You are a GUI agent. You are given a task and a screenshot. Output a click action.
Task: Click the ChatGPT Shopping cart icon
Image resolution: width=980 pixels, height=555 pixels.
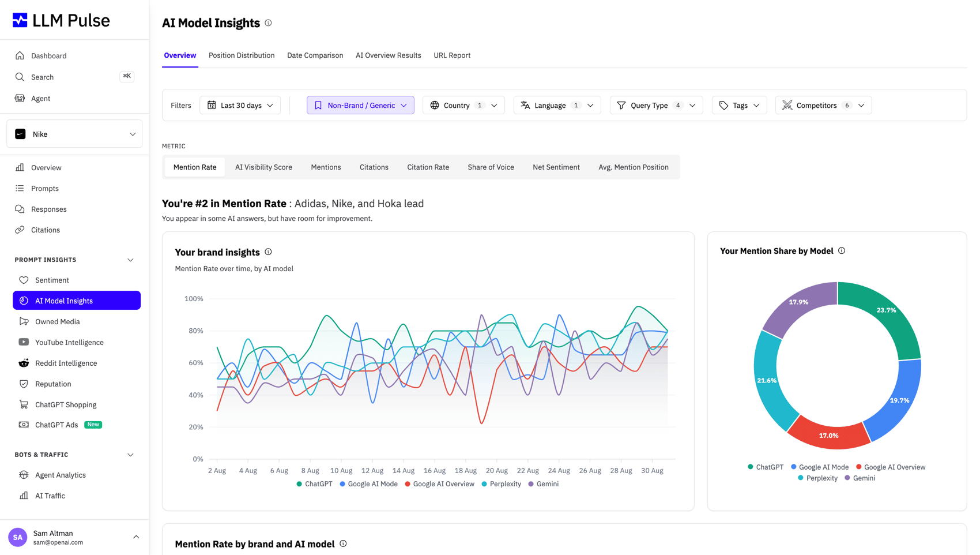[24, 404]
